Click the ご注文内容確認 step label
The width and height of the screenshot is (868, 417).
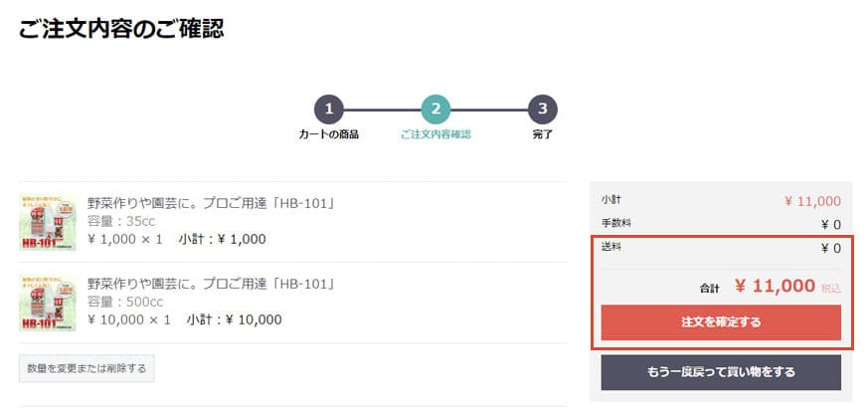[x=435, y=134]
